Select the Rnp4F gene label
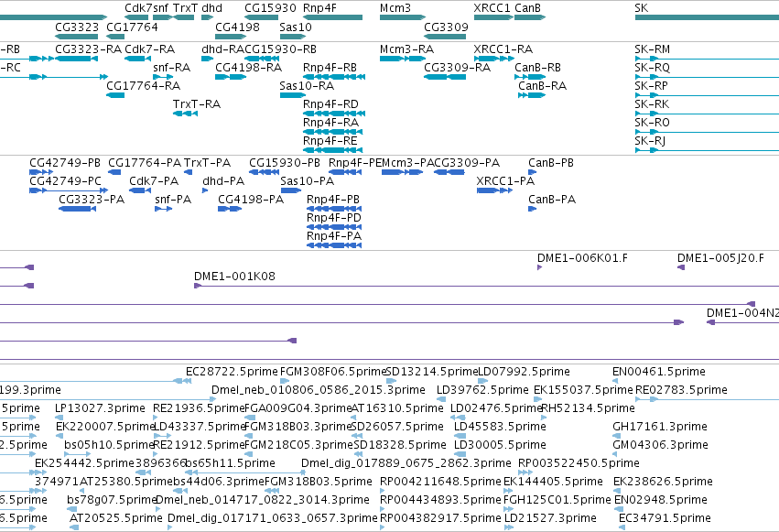 tap(319, 8)
